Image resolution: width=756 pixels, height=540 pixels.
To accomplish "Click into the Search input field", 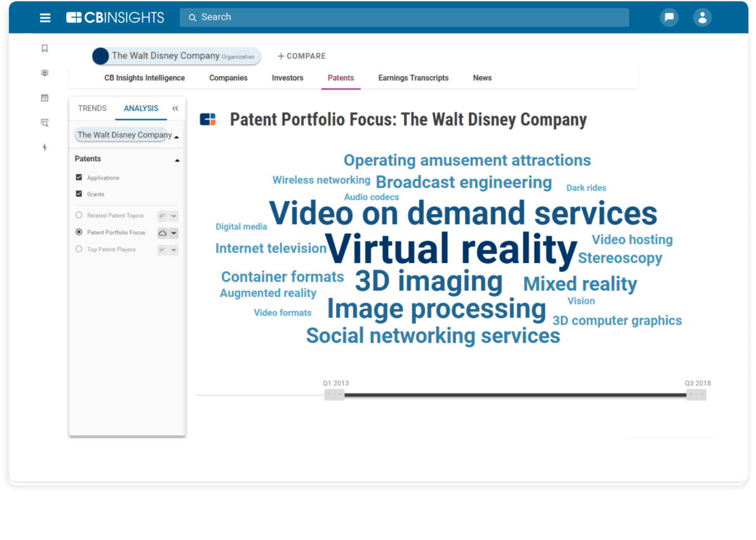I will 404,17.
